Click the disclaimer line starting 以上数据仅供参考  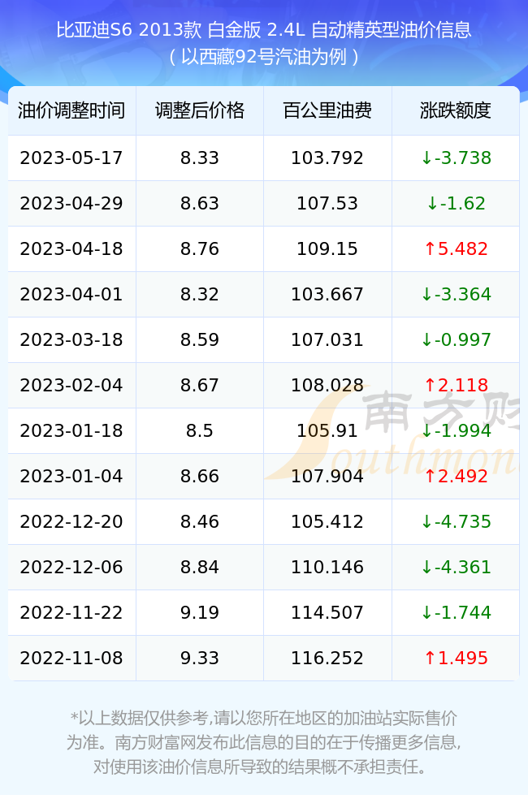coord(264,719)
